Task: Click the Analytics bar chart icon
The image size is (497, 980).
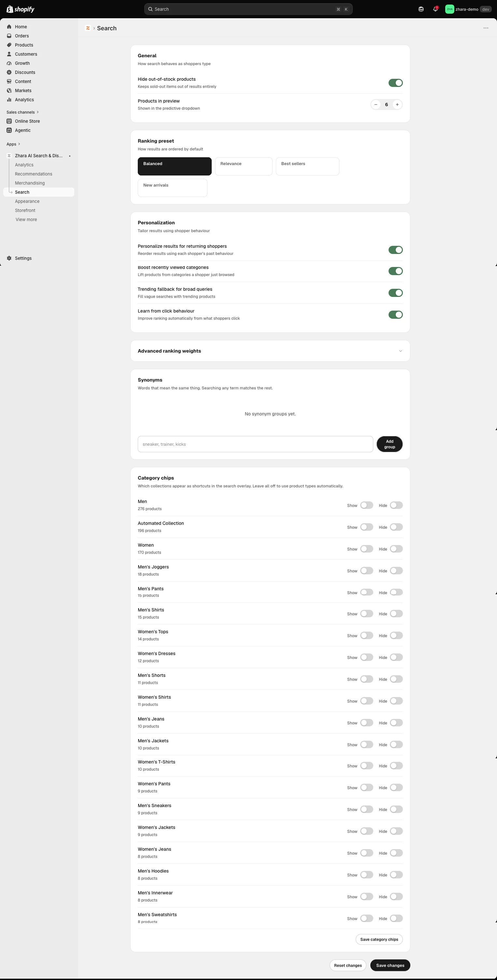Action: pos(9,100)
